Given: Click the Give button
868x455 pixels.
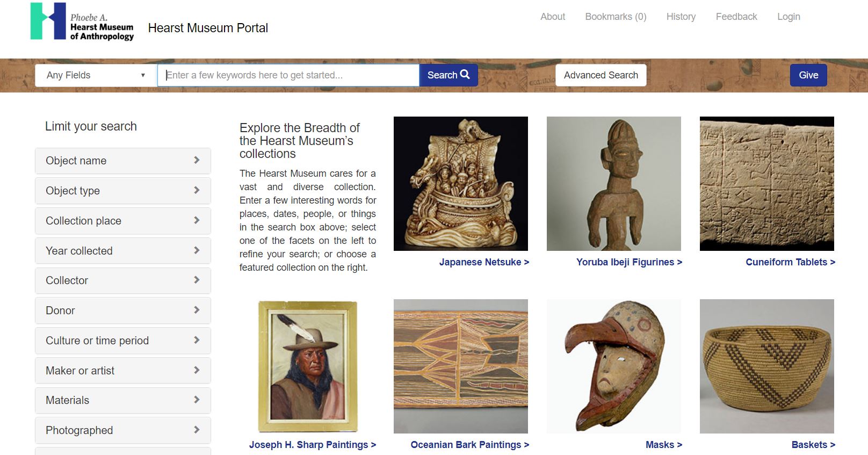Looking at the screenshot, I should pos(808,75).
